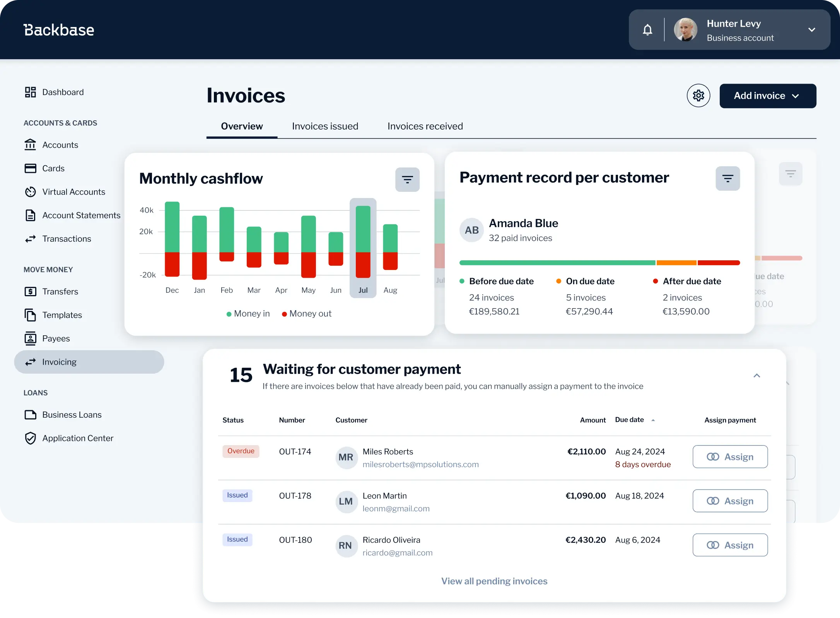840x618 pixels.
Task: Assign payment for Miles Roberts invoice
Action: tap(730, 457)
